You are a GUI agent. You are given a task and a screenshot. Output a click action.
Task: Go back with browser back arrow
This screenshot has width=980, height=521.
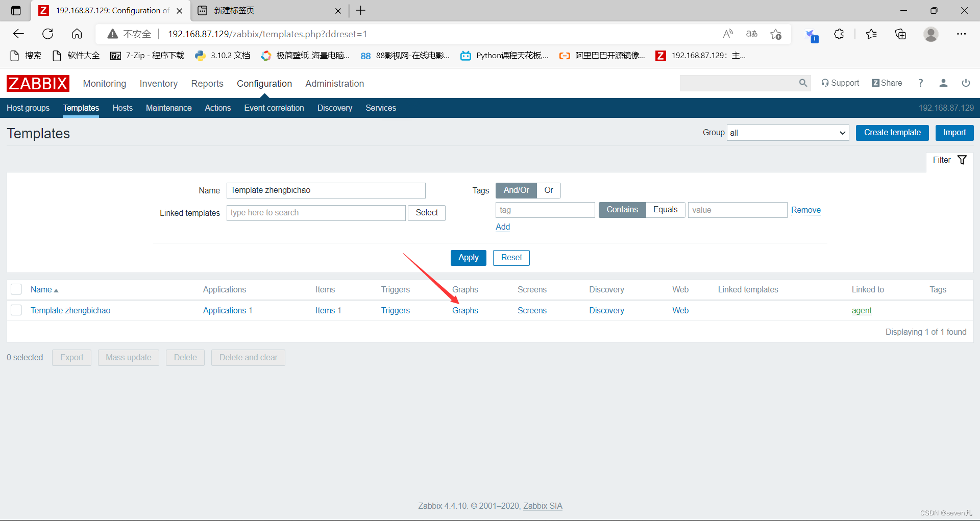pos(18,34)
